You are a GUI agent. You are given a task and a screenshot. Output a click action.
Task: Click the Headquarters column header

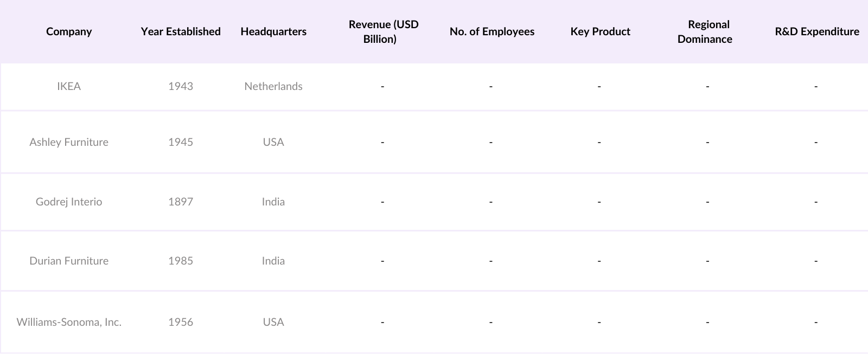click(x=273, y=31)
